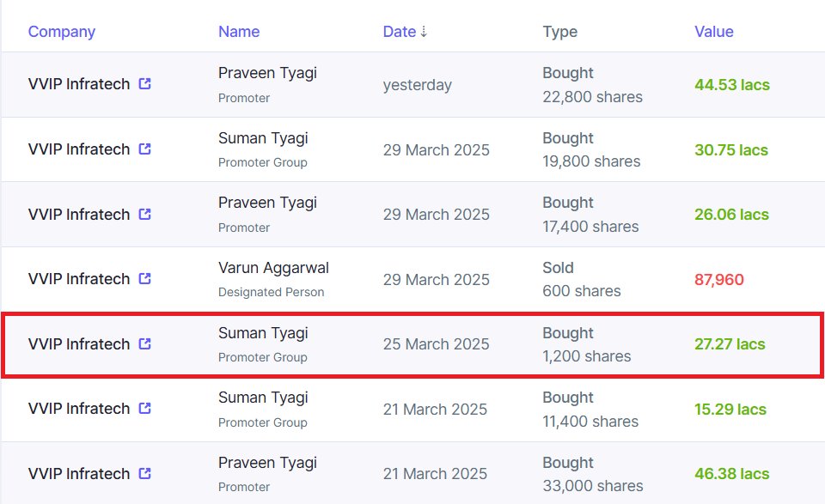The height and width of the screenshot is (504, 825).
Task: Sort table by Name column header
Action: 239,32
